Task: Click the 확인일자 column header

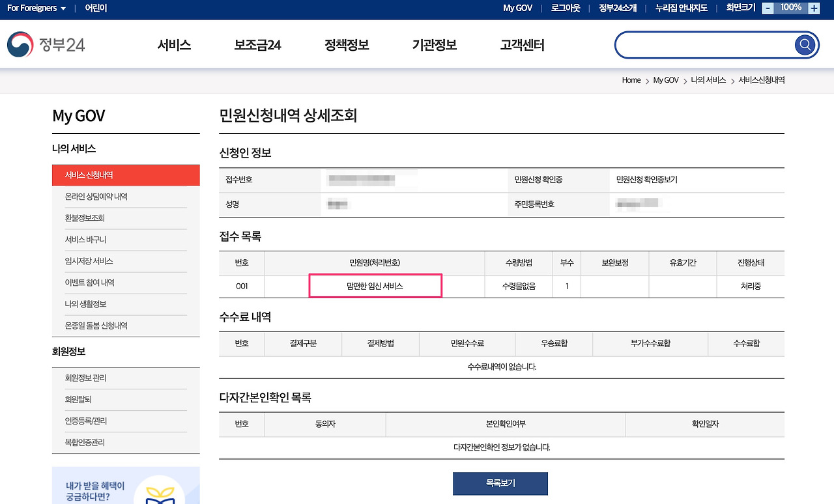Action: pyautogui.click(x=705, y=424)
